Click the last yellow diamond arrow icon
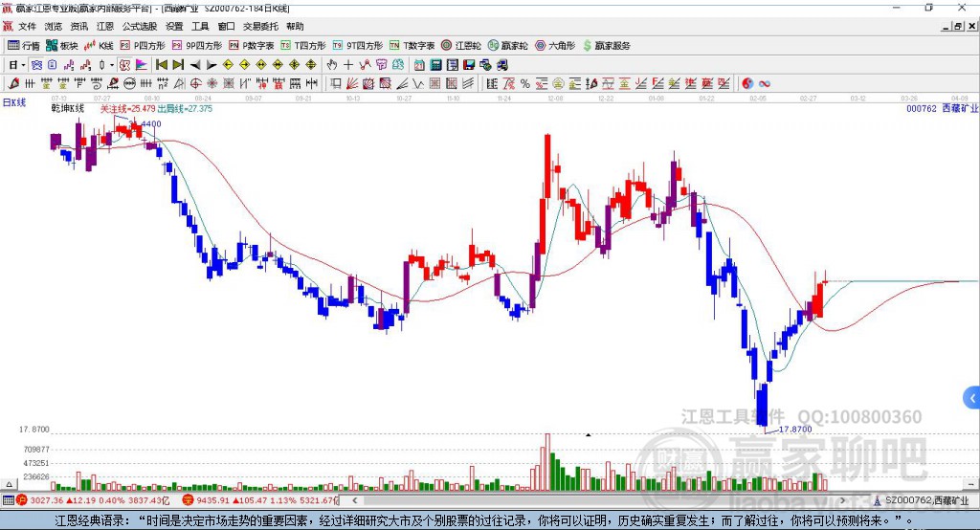 311,65
